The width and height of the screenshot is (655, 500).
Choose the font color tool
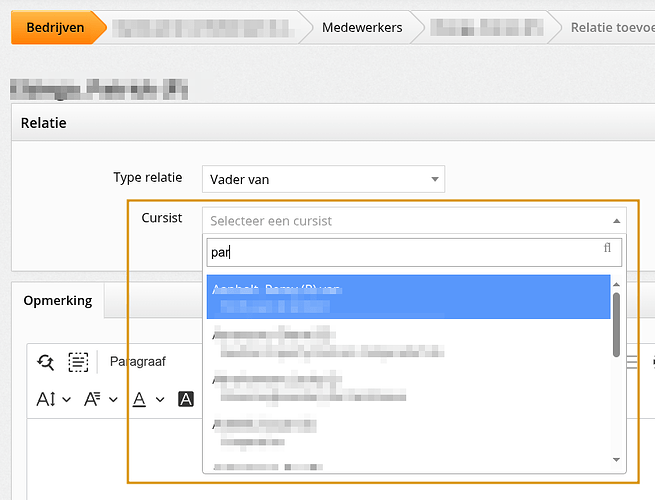[x=139, y=399]
